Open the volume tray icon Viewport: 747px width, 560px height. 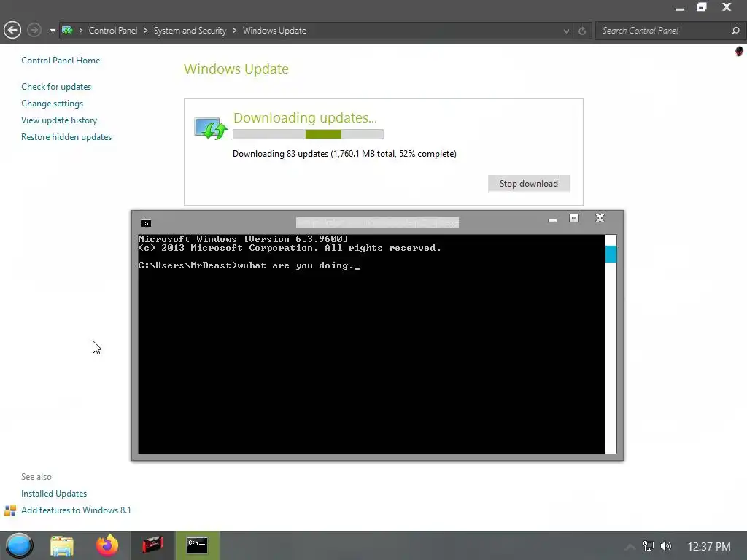666,546
